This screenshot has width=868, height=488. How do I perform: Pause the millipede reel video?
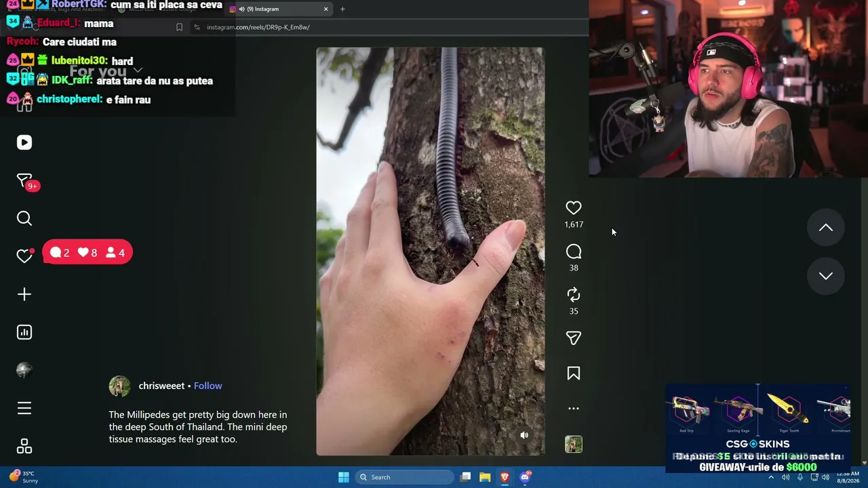coord(431,251)
